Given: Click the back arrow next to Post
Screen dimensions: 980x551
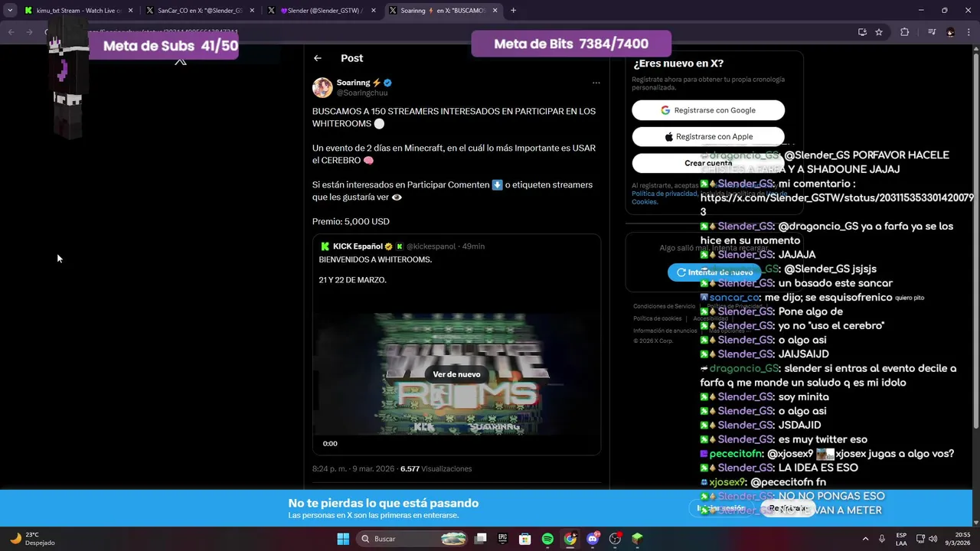Looking at the screenshot, I should (x=318, y=58).
